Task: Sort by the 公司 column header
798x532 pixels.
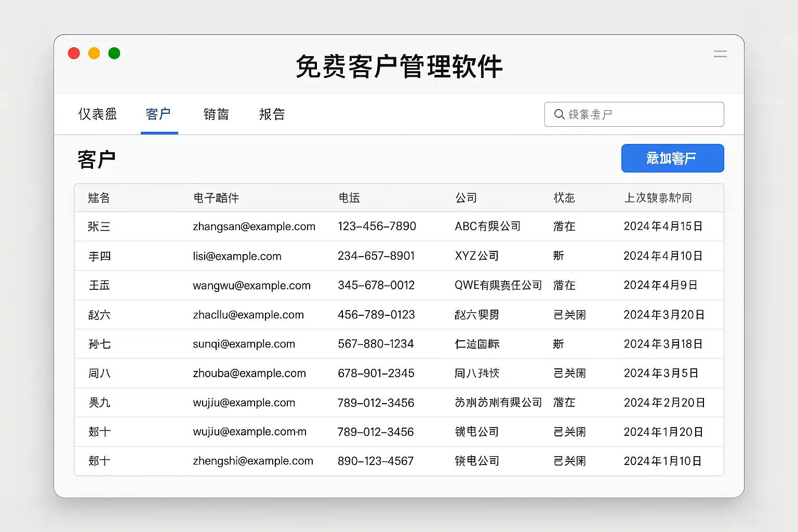Action: click(x=466, y=198)
